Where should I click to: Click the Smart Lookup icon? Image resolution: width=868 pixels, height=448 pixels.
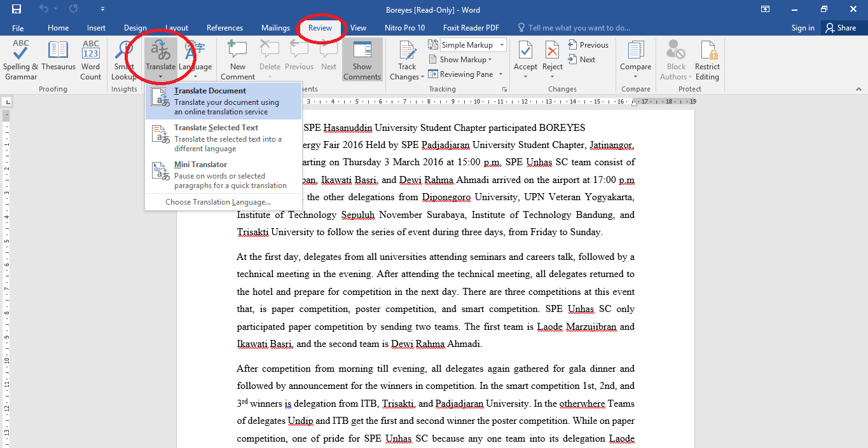point(123,50)
